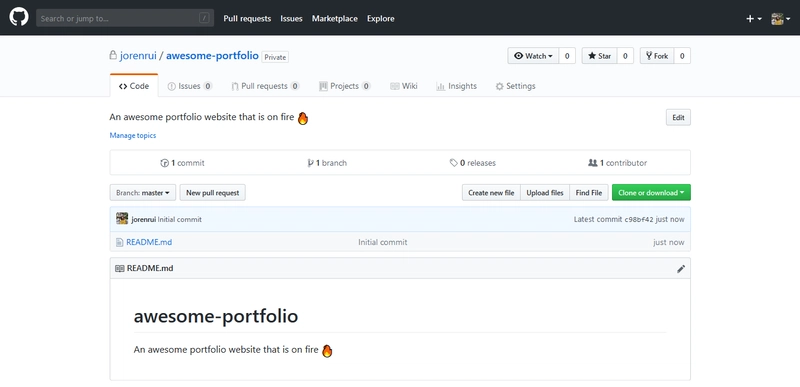Open the latest commit hash c98bf42

[x=639, y=220]
